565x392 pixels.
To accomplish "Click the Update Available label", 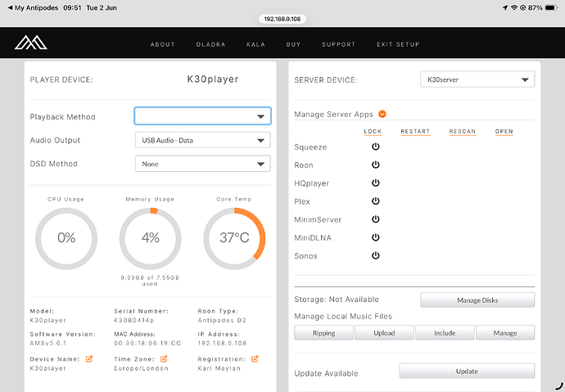I will 326,374.
